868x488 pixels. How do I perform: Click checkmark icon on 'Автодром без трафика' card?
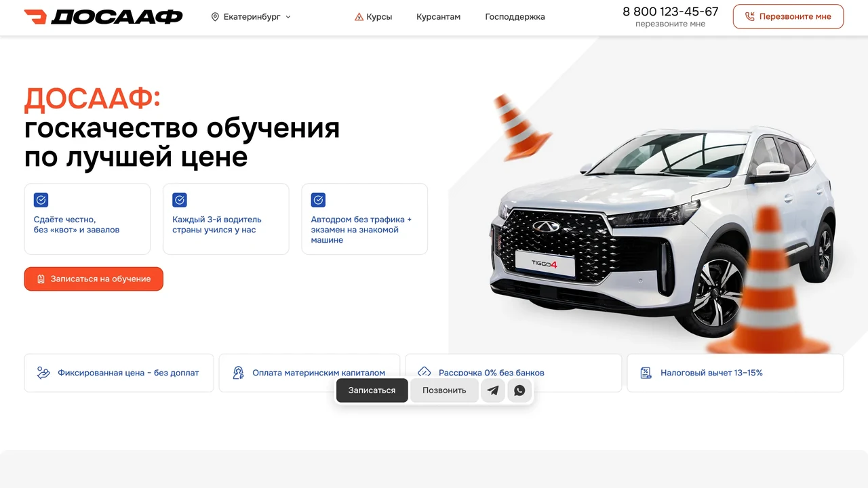pyautogui.click(x=318, y=200)
